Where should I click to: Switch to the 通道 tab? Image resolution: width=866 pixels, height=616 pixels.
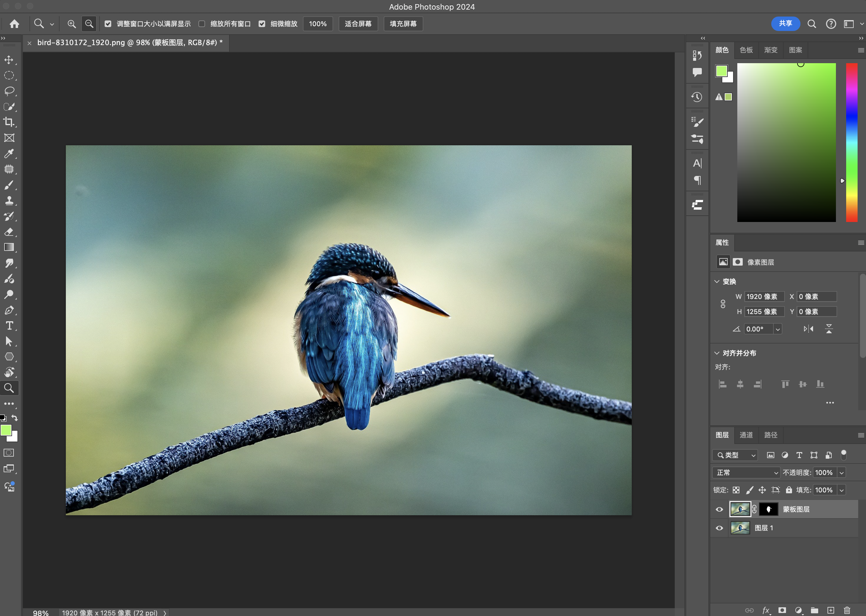746,435
